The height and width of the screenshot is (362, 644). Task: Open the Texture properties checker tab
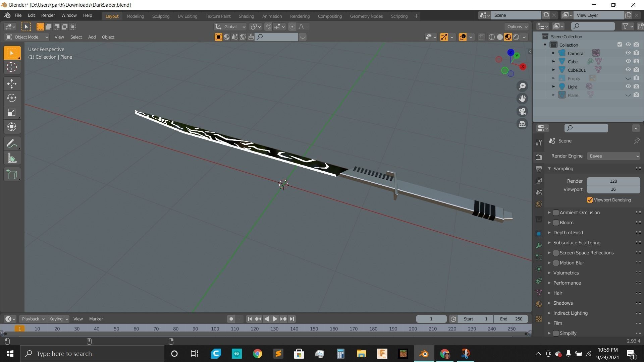[x=539, y=319]
